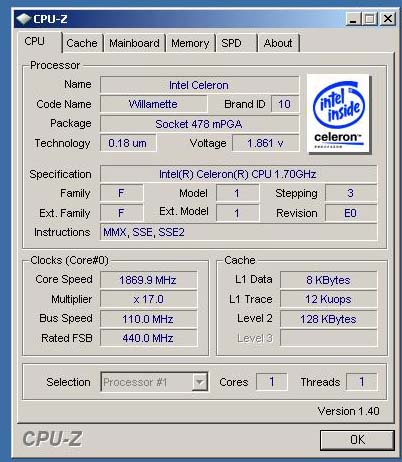Click the 'CPU-Z' title bar text

coord(50,19)
